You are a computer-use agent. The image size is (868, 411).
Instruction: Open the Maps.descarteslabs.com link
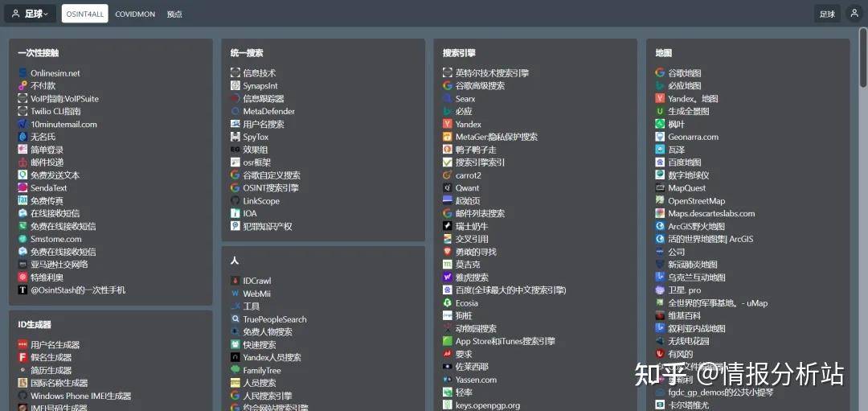click(711, 213)
